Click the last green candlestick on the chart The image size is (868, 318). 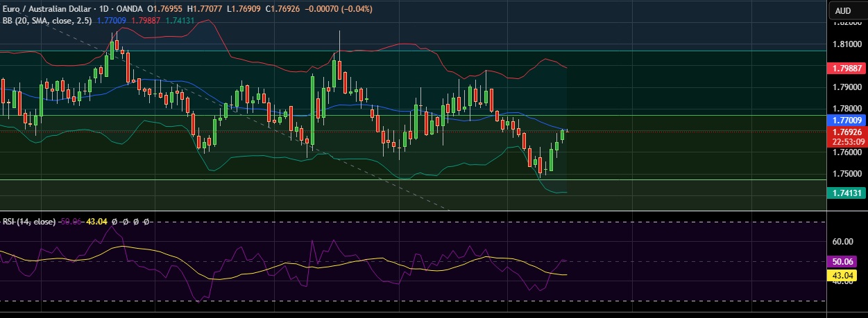[563, 135]
